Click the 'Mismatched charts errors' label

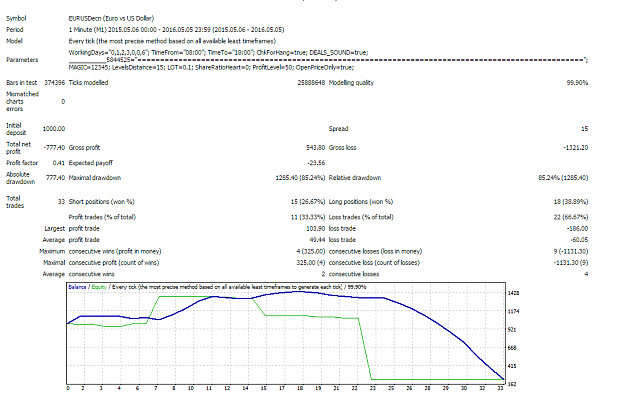(22, 101)
